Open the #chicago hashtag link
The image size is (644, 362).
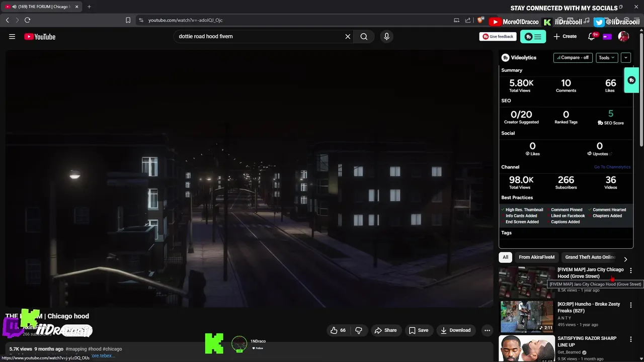pyautogui.click(x=112, y=349)
